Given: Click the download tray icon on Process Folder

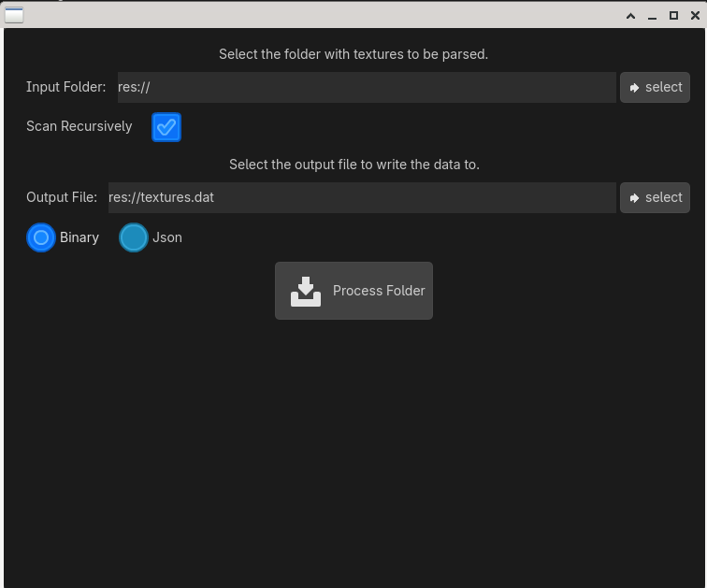Looking at the screenshot, I should 306,292.
